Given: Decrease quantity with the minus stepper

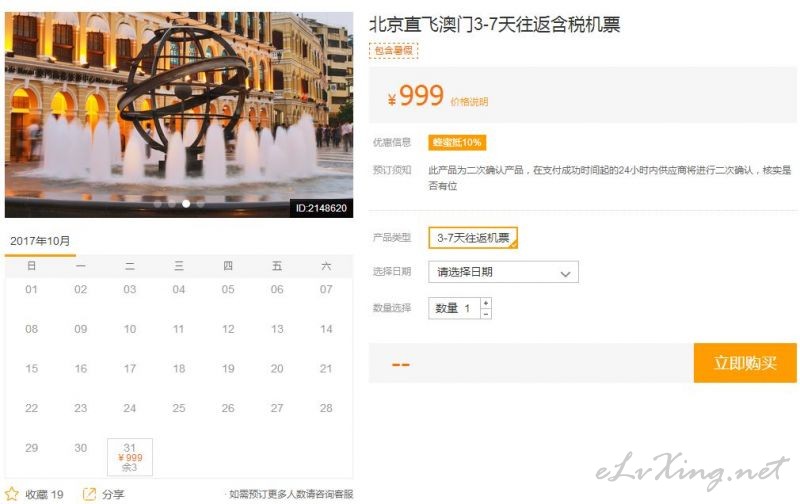Looking at the screenshot, I should click(x=486, y=314).
